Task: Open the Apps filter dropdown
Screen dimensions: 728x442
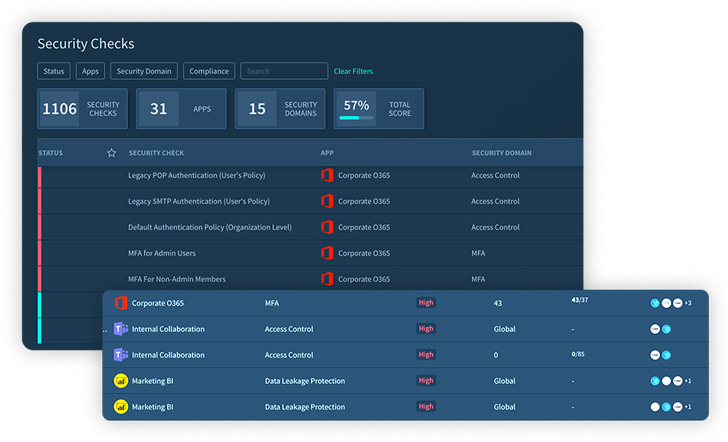Action: [x=91, y=71]
